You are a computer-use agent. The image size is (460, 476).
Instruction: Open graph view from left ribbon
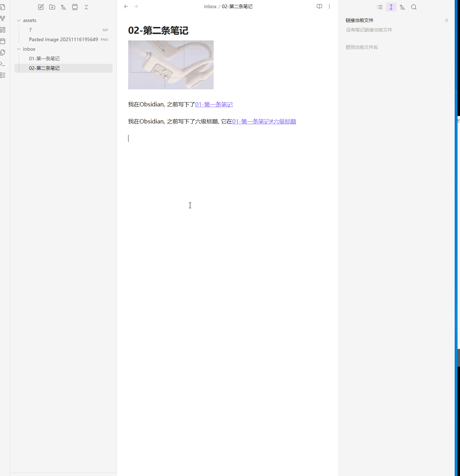3,18
